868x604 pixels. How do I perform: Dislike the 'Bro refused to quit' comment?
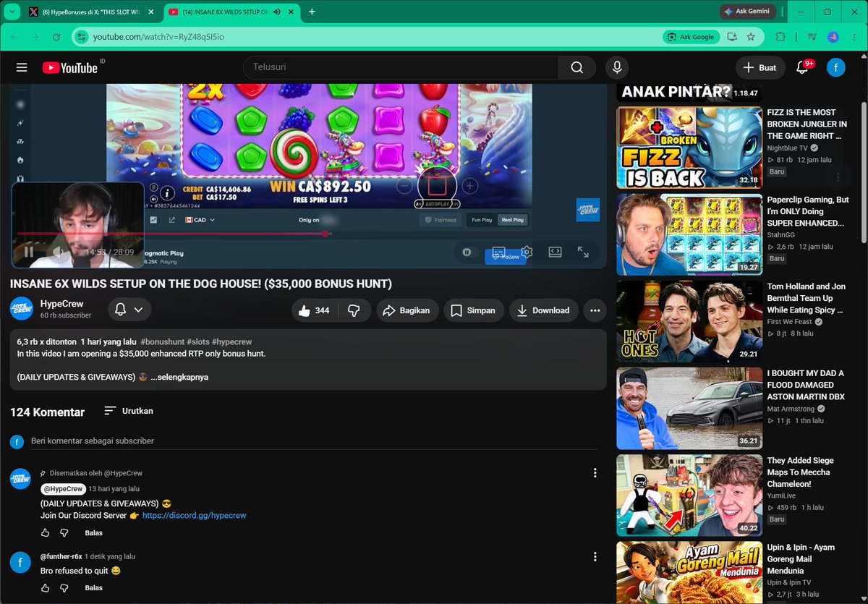64,588
